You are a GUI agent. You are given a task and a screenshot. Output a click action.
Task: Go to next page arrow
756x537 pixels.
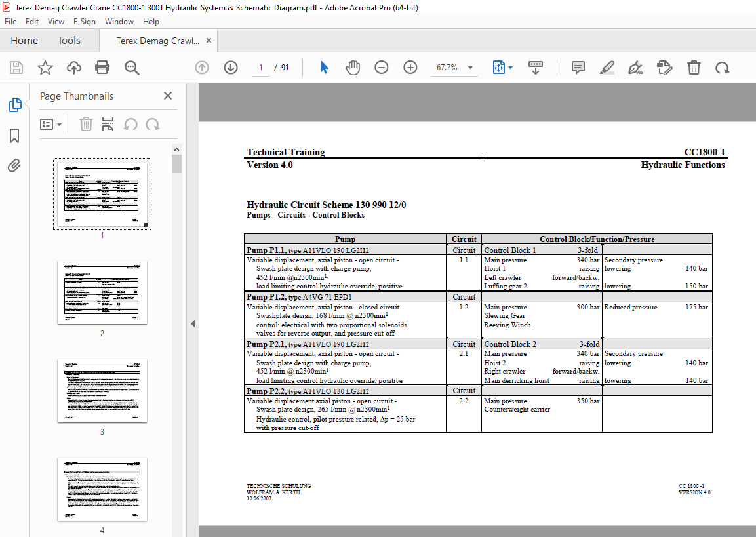(x=231, y=68)
